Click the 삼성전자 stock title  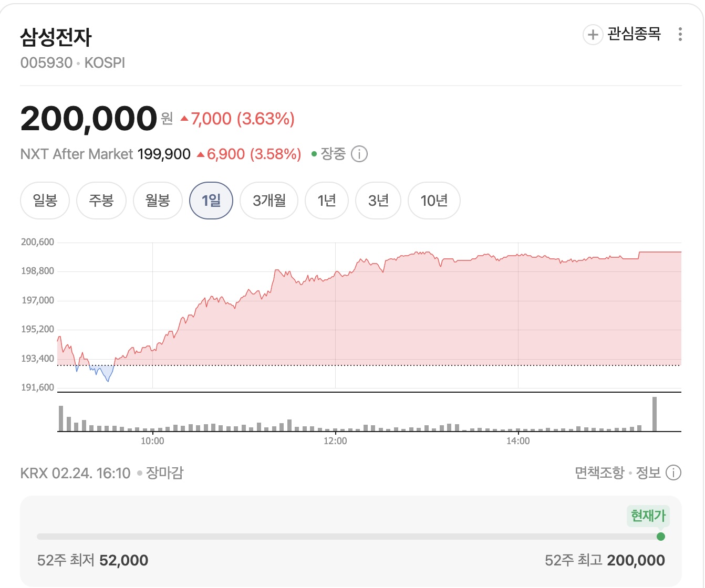[56, 37]
